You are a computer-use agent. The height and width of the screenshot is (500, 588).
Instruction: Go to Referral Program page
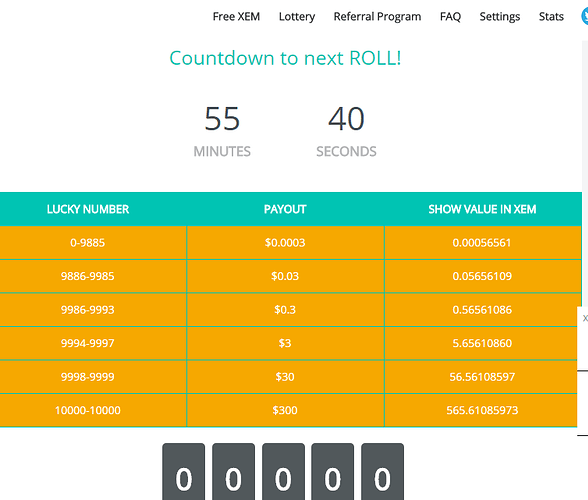coord(377,17)
